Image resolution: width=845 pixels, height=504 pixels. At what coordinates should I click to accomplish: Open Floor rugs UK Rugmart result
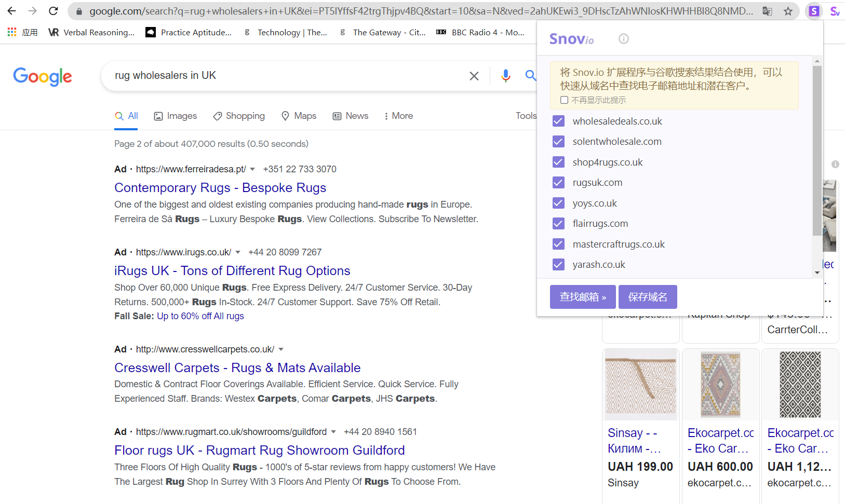pos(260,450)
